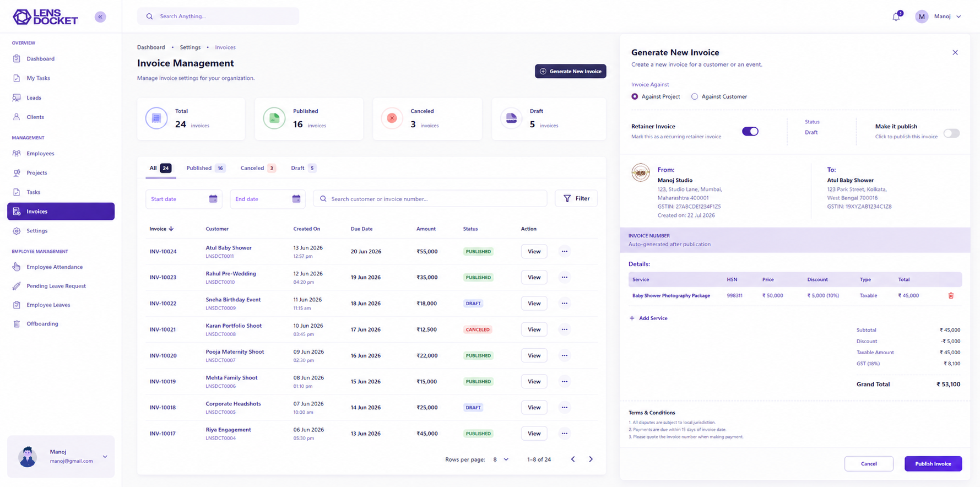The width and height of the screenshot is (980, 487).
Task: Switch to the Draft tab
Action: pos(303,168)
